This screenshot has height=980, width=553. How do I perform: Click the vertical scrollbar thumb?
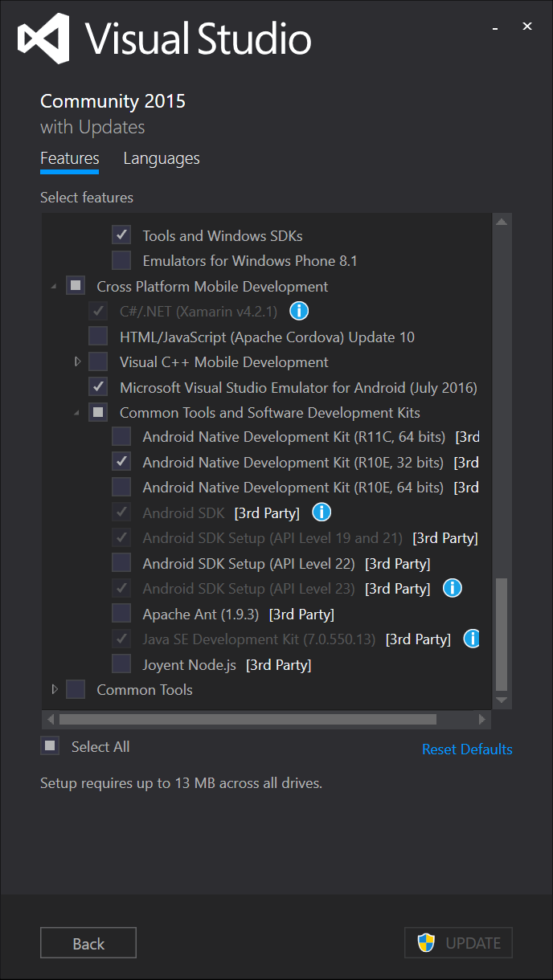coord(502,635)
